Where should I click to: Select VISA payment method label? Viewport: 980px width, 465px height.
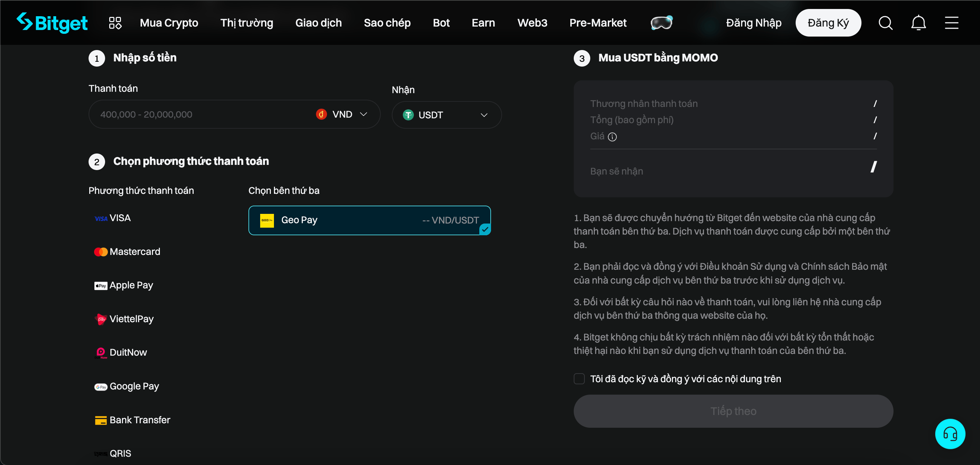click(x=120, y=218)
